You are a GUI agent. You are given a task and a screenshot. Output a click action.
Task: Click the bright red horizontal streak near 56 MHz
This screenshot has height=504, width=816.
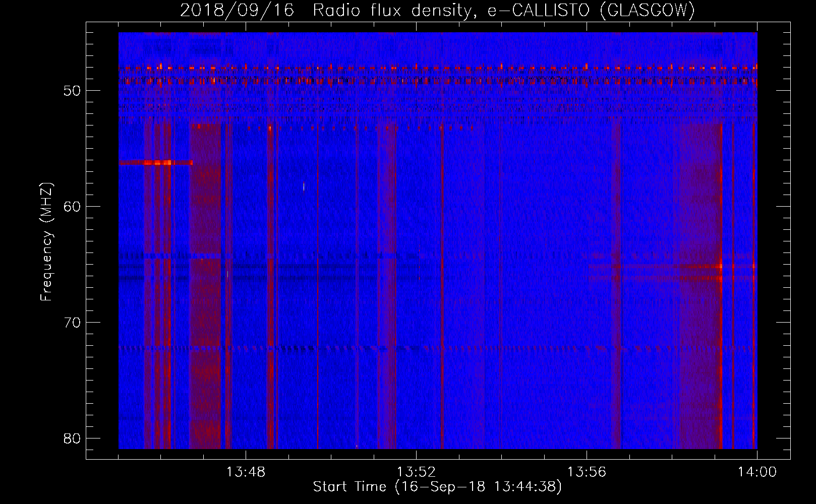click(155, 162)
